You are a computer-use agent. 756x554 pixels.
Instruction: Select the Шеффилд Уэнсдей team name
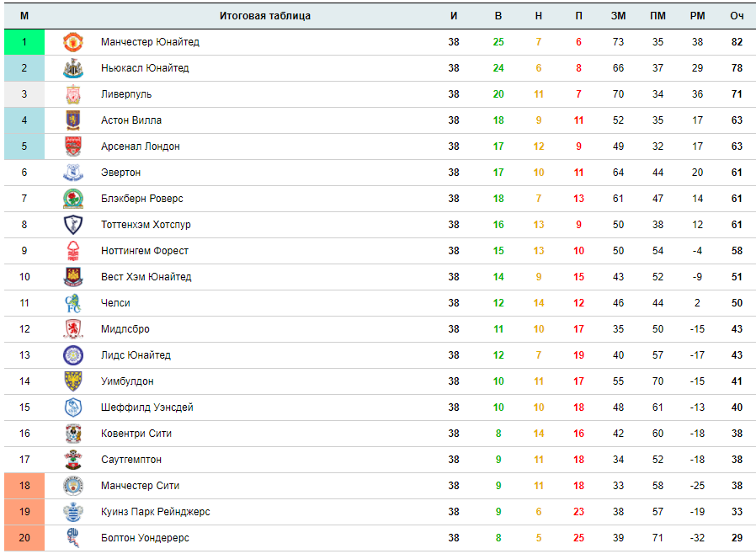[147, 408]
